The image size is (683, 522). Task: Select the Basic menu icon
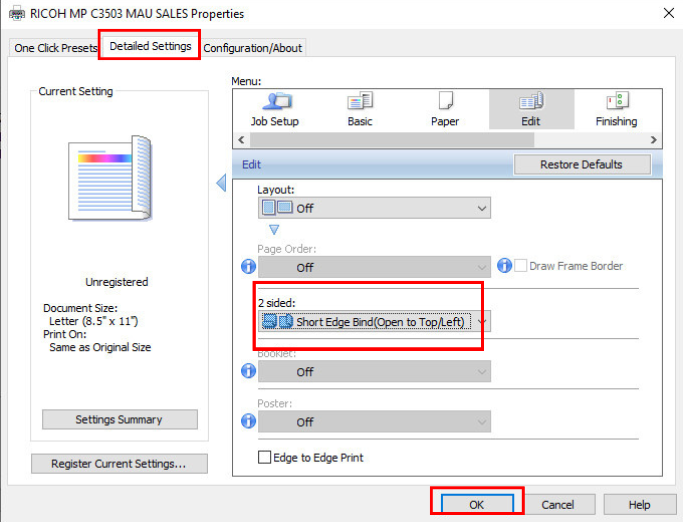point(360,109)
